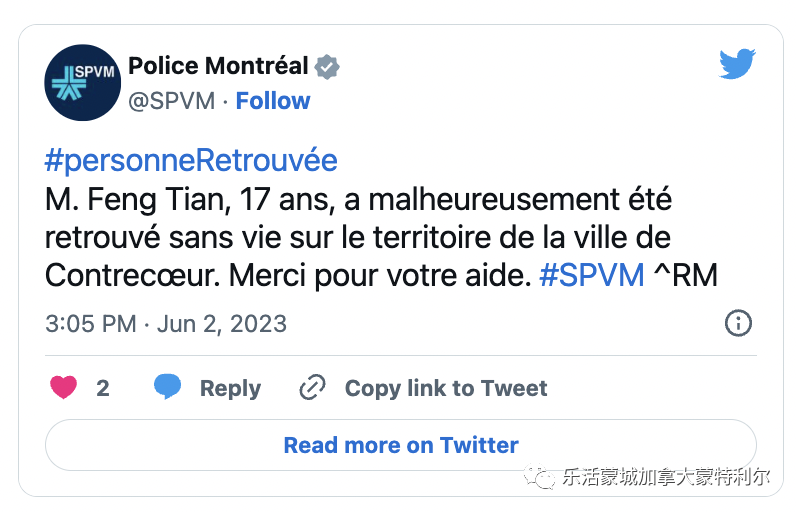This screenshot has width=796, height=512.
Task: Select Copy link to Tweet
Action: [x=446, y=389]
